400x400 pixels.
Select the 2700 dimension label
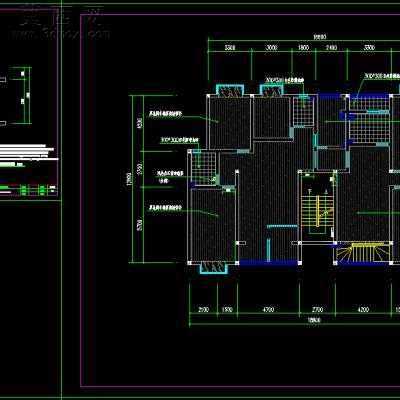point(318,310)
